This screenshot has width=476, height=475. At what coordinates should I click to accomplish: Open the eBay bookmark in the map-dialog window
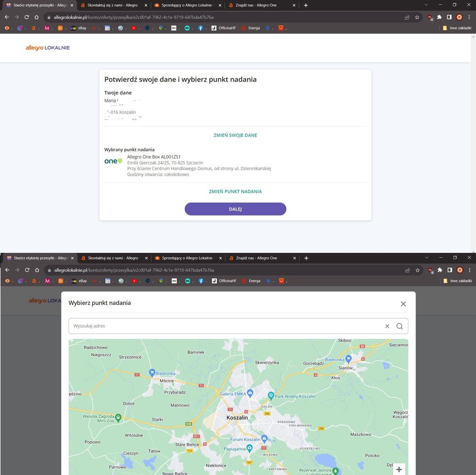click(79, 281)
